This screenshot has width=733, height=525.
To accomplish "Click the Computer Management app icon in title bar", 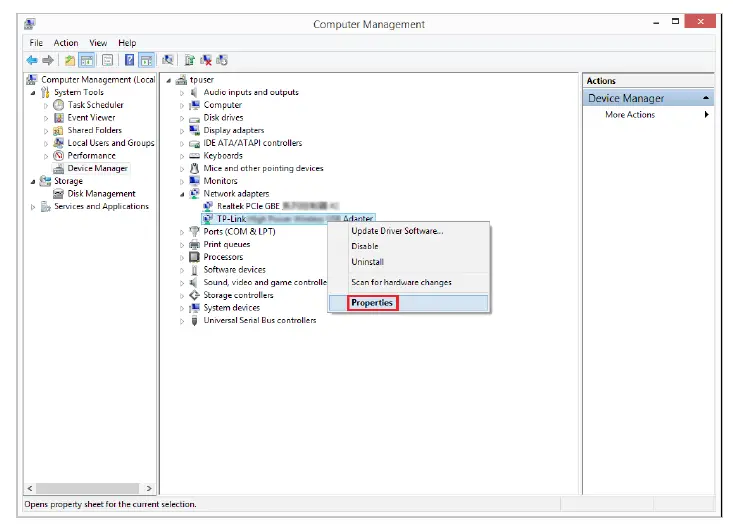I will [30, 24].
